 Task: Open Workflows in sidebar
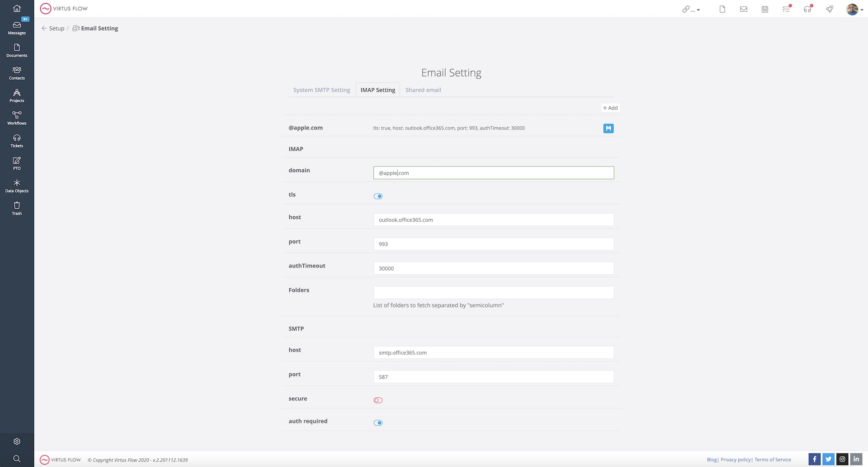(17, 118)
